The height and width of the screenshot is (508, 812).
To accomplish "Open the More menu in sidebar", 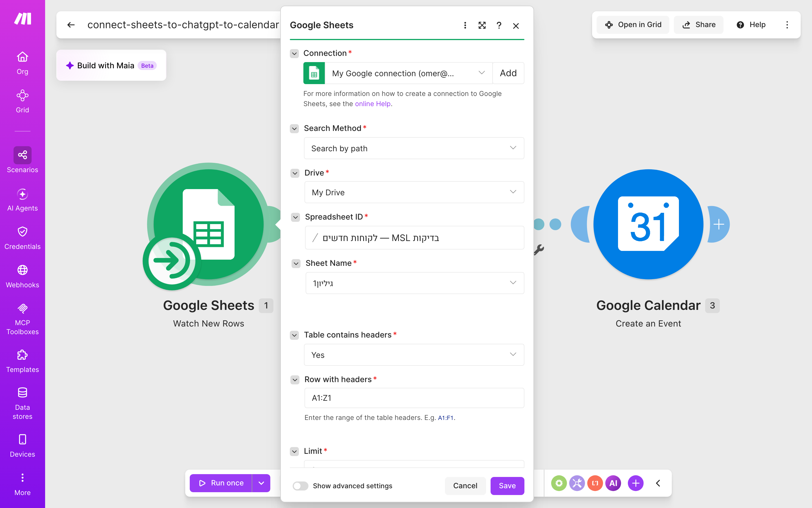I will tap(23, 484).
